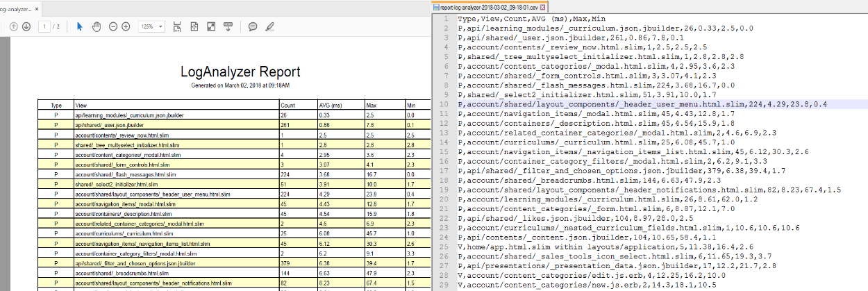Click the page number input field
This screenshot has height=291, width=868.
pos(44,26)
